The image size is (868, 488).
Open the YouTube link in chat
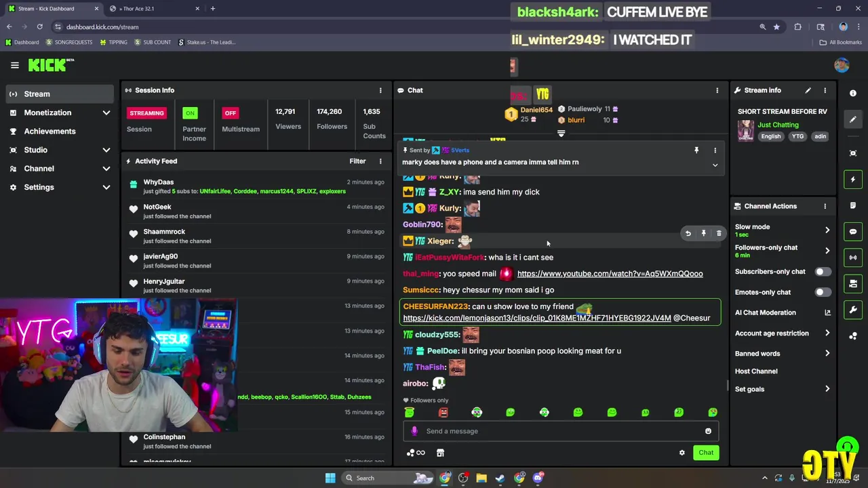pyautogui.click(x=610, y=274)
